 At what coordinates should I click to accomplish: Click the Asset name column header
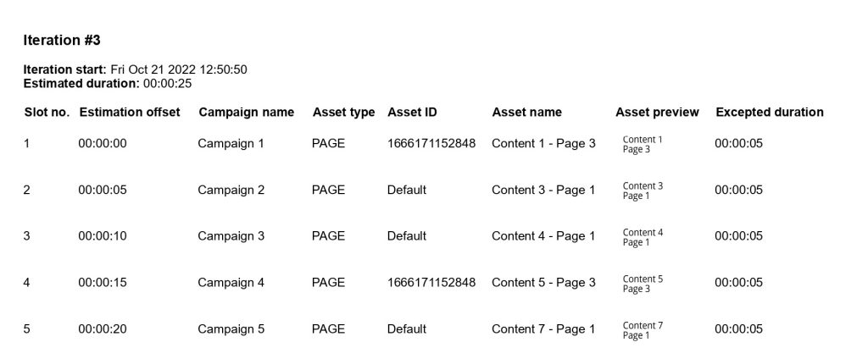pyautogui.click(x=526, y=113)
